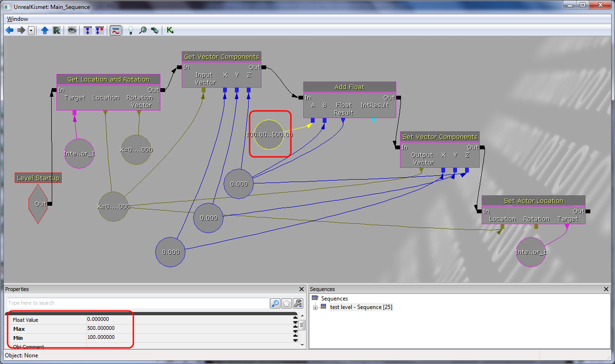The height and width of the screenshot is (364, 615).
Task: Click the blue Back navigation arrow
Action: tap(9, 30)
